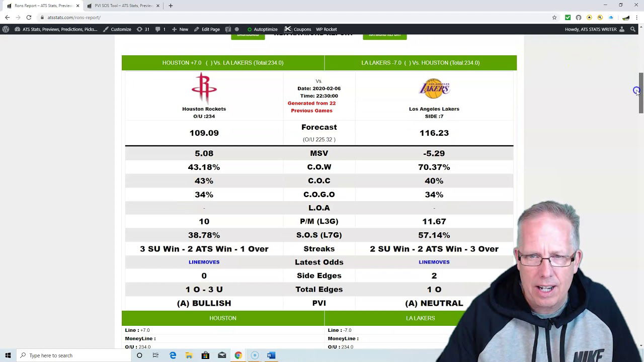The width and height of the screenshot is (644, 362).
Task: Open Microsoft Word from the taskbar
Action: (x=271, y=355)
